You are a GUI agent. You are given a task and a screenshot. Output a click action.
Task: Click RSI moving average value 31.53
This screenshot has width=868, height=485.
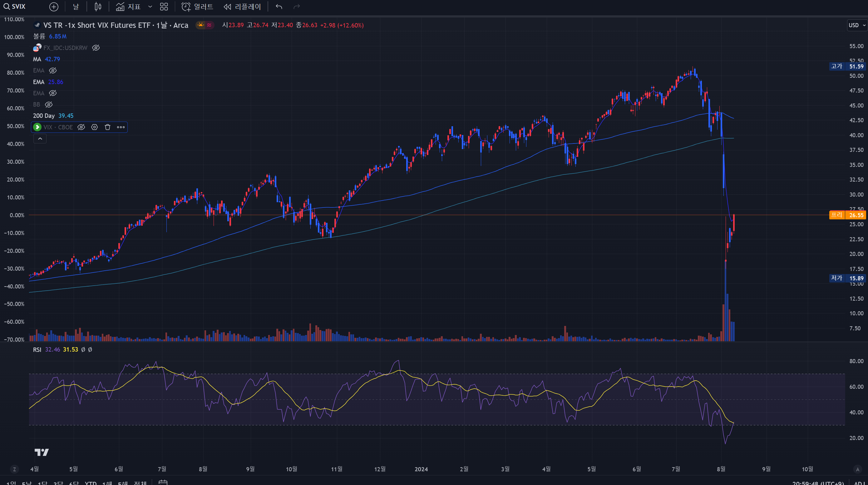[x=71, y=349]
